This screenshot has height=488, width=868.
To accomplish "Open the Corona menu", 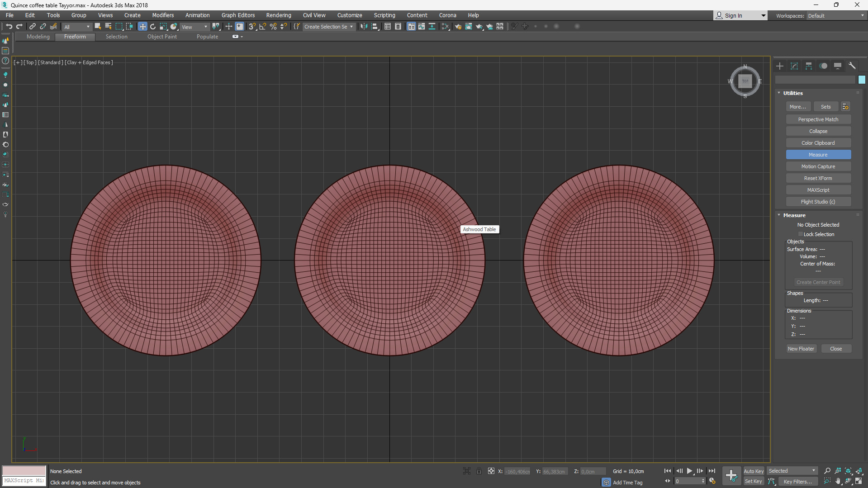I will pyautogui.click(x=447, y=15).
